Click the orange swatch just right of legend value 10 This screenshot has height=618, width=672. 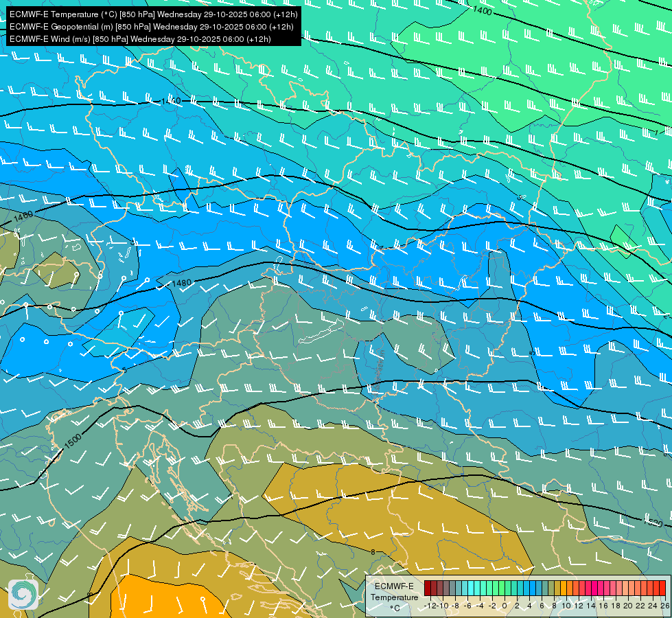point(570,588)
